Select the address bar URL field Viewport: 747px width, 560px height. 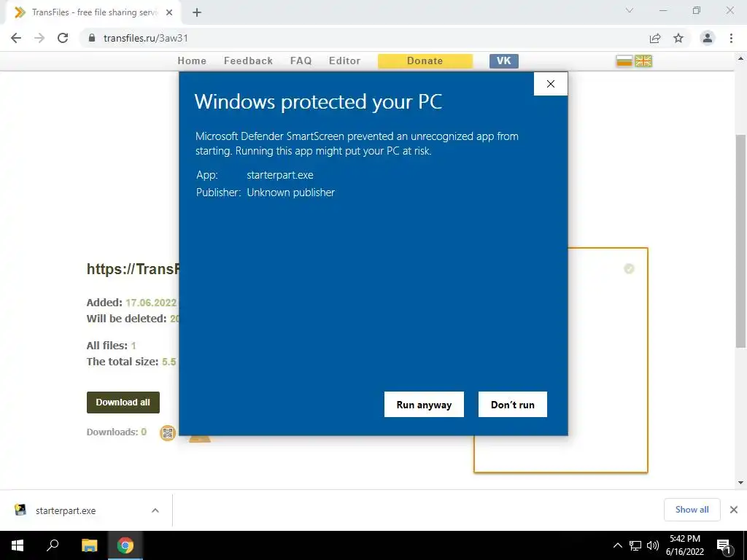click(x=367, y=38)
